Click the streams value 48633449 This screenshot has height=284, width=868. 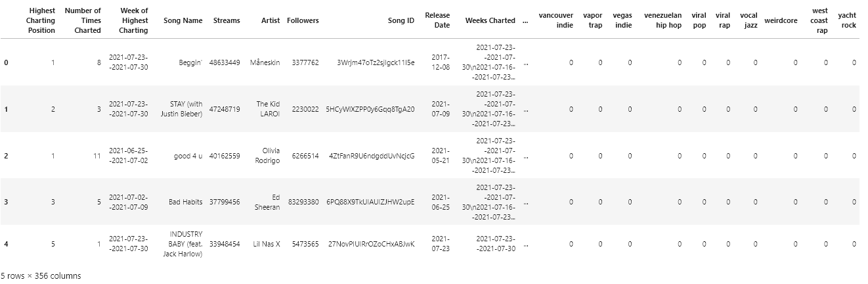tap(225, 62)
